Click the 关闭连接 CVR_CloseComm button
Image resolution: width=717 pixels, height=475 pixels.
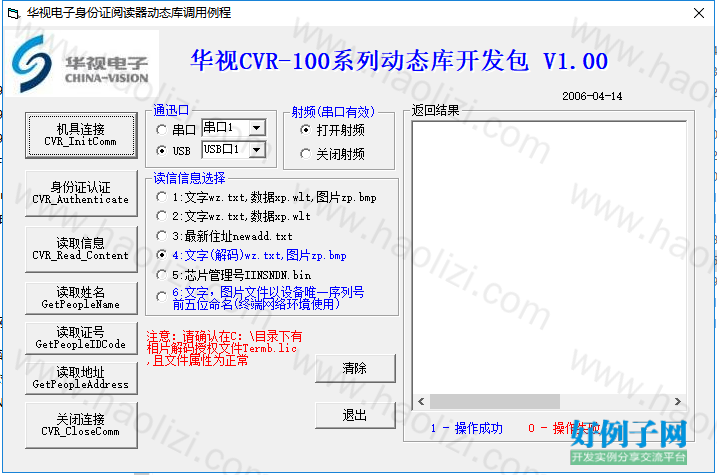click(x=81, y=425)
